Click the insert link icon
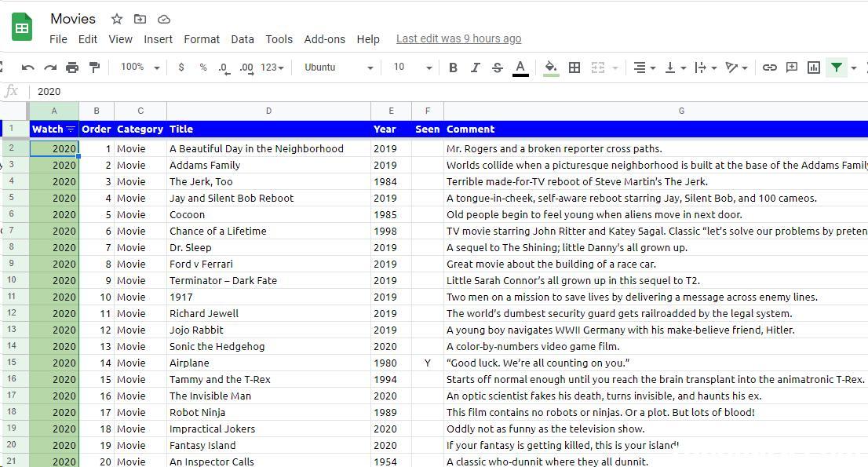Viewport: 868px width, 467px height. click(x=770, y=67)
